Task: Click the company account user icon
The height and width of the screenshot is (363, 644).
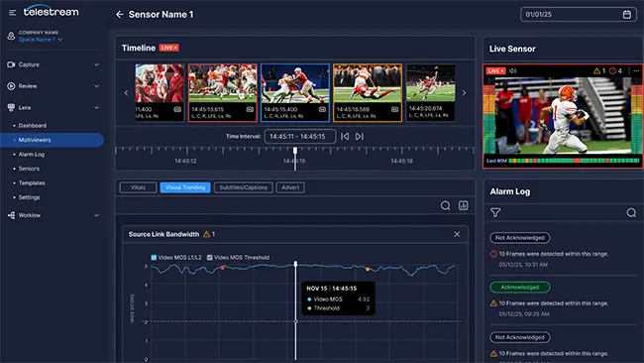Action: coord(11,36)
